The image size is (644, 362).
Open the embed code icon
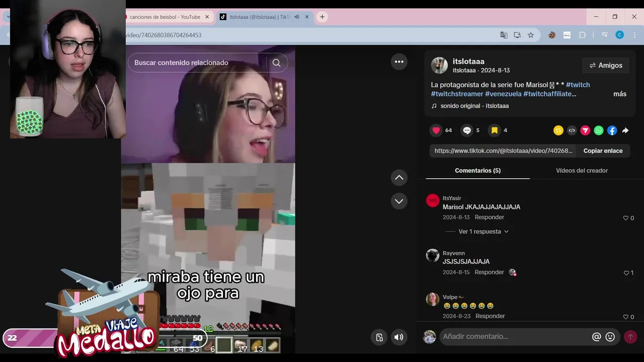[572, 130]
